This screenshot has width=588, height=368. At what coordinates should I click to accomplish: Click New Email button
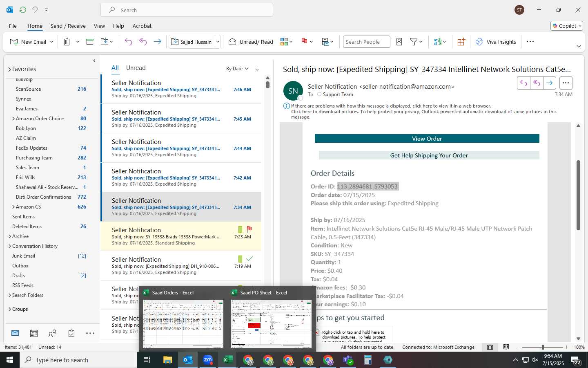click(x=28, y=42)
